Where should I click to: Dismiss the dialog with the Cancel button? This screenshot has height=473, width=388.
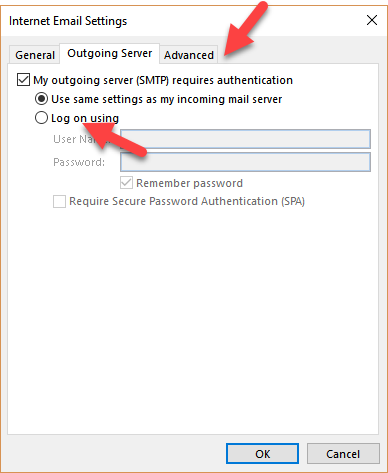click(343, 453)
